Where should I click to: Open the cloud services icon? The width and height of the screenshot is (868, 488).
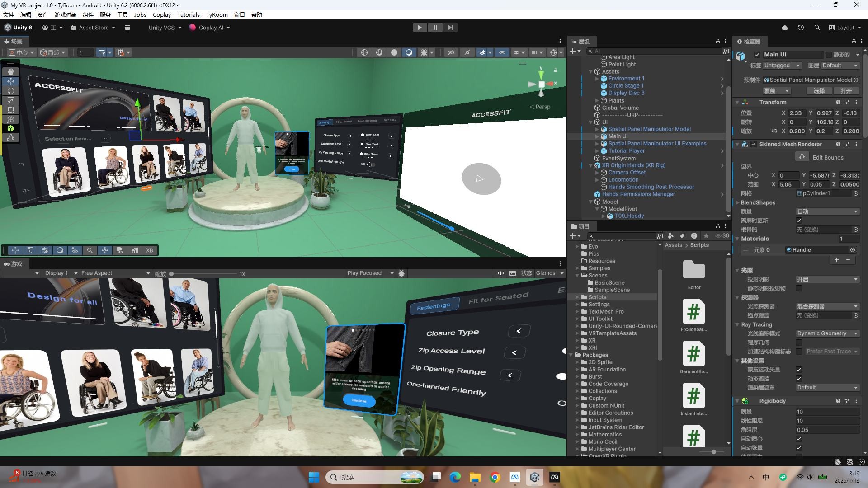pyautogui.click(x=785, y=28)
